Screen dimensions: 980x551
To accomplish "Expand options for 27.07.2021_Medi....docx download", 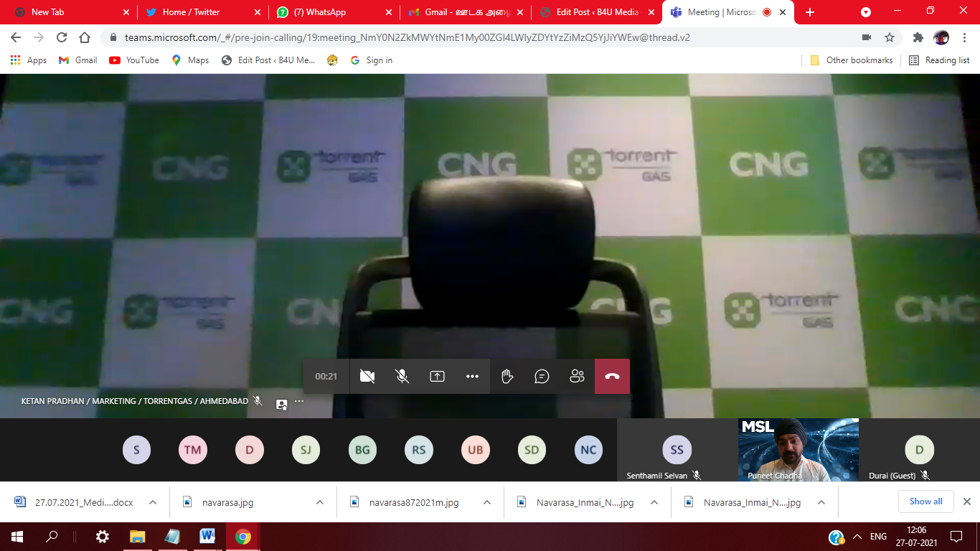I will [152, 502].
